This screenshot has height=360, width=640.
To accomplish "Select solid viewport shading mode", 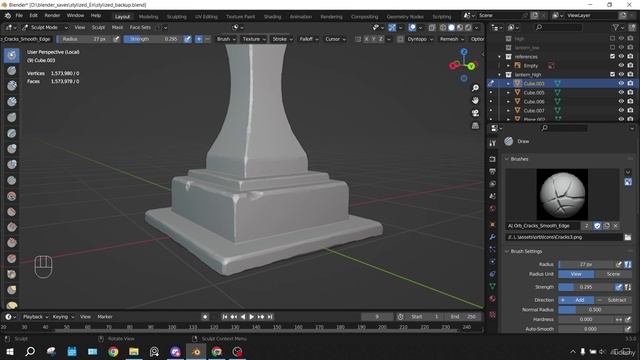I will [x=451, y=28].
